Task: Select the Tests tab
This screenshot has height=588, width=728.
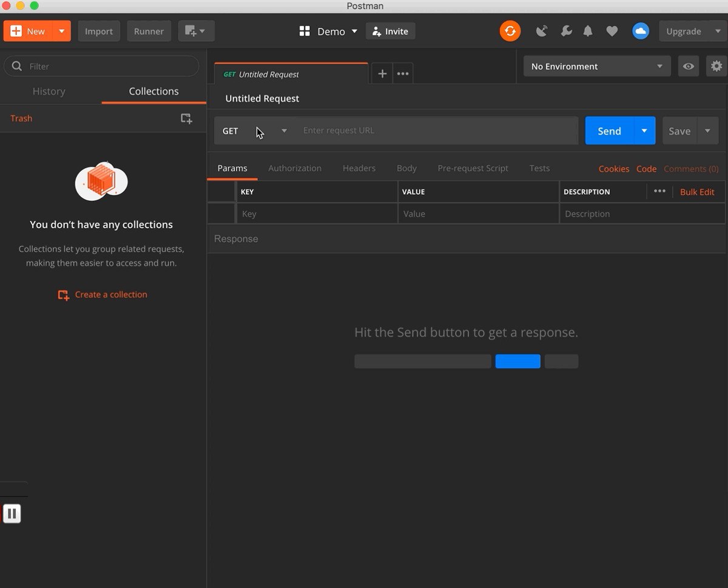Action: (539, 168)
